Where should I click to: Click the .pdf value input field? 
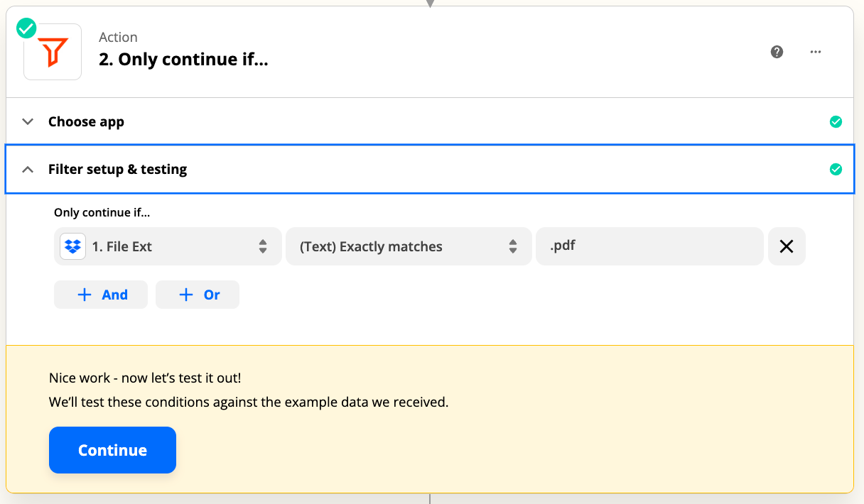(649, 246)
